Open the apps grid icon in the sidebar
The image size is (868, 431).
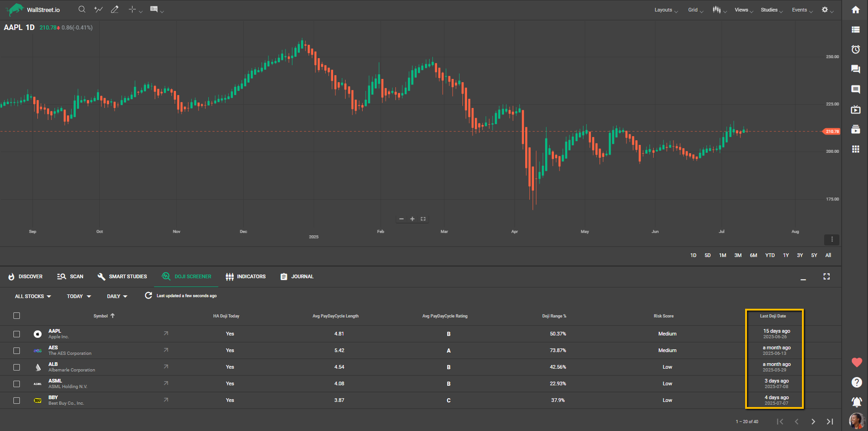click(856, 149)
